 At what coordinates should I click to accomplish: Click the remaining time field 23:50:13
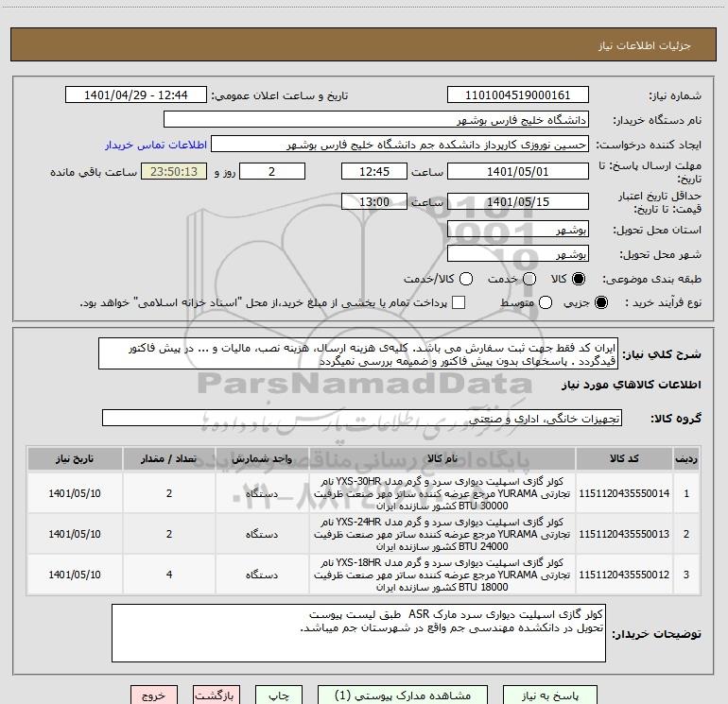(x=174, y=171)
